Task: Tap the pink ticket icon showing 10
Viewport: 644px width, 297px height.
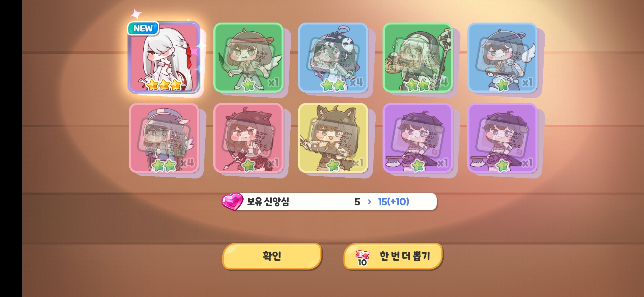Action: tap(362, 258)
